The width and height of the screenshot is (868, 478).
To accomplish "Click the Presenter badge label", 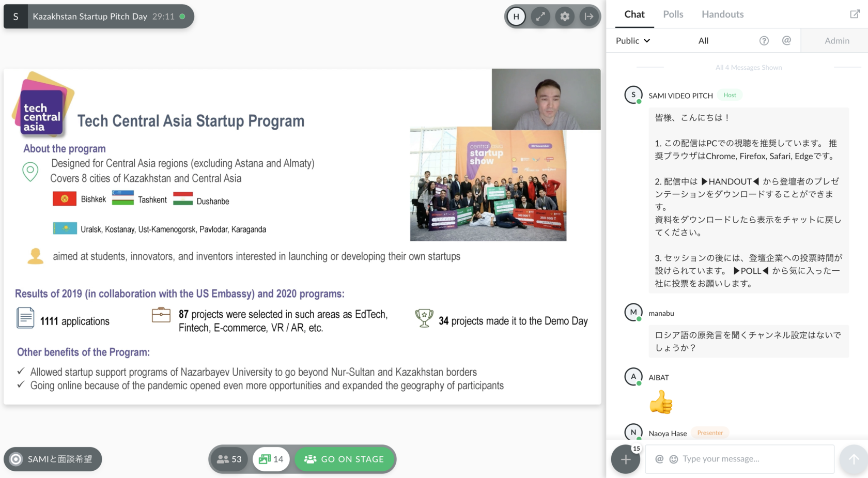I will click(x=710, y=433).
